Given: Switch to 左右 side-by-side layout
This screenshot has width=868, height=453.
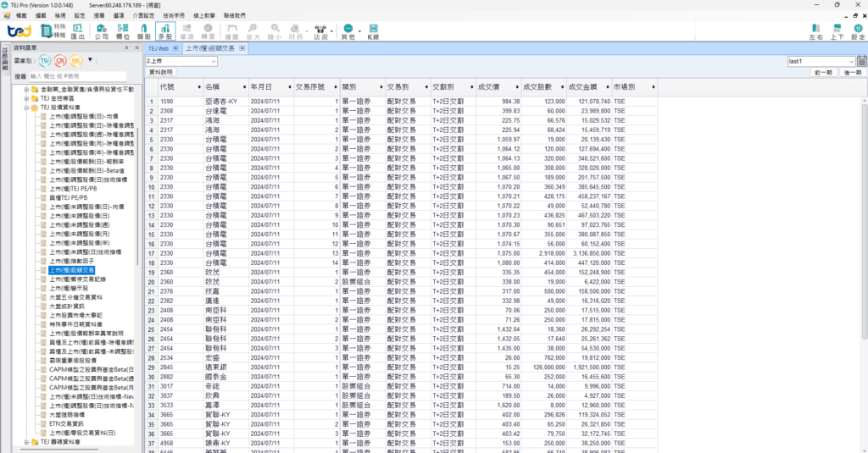Looking at the screenshot, I should 815,31.
